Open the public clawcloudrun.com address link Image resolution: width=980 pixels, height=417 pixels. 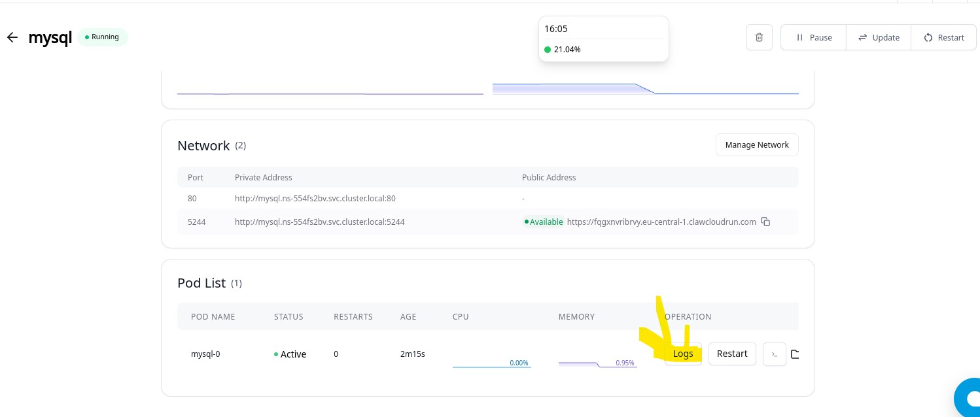click(x=661, y=222)
